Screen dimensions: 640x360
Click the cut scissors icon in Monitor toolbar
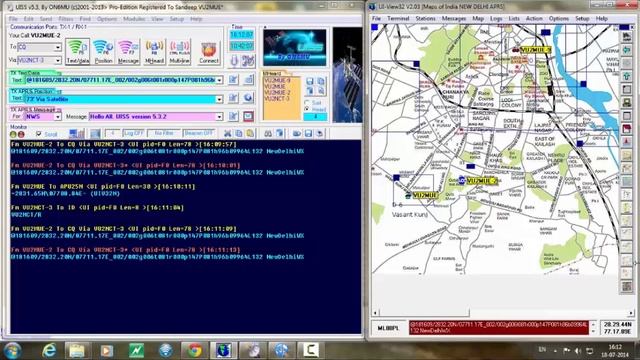pyautogui.click(x=228, y=133)
